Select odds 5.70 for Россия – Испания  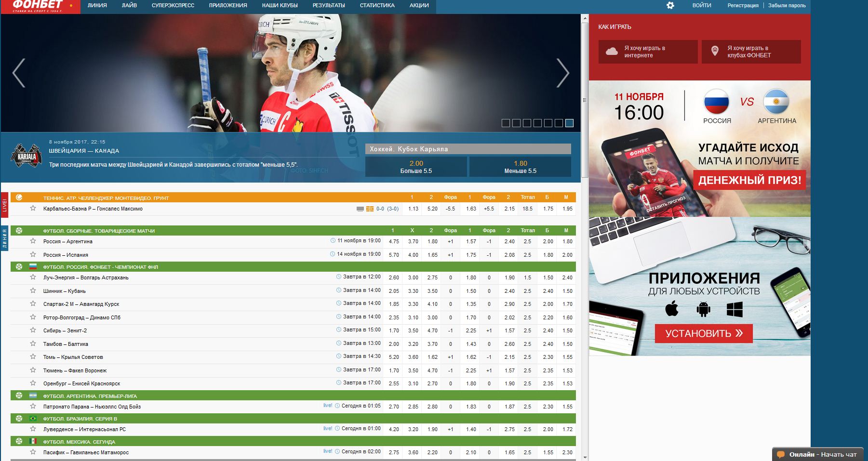[x=394, y=255]
